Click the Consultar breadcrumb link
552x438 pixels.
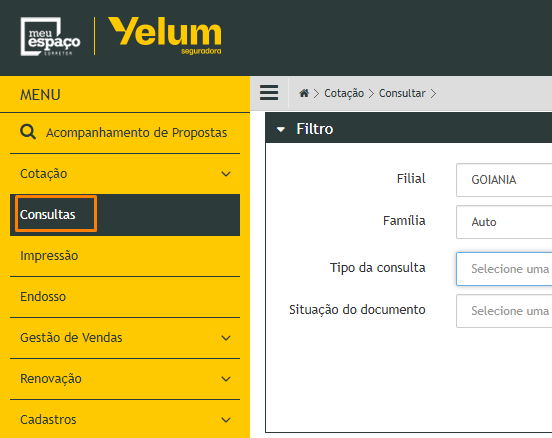tap(402, 93)
